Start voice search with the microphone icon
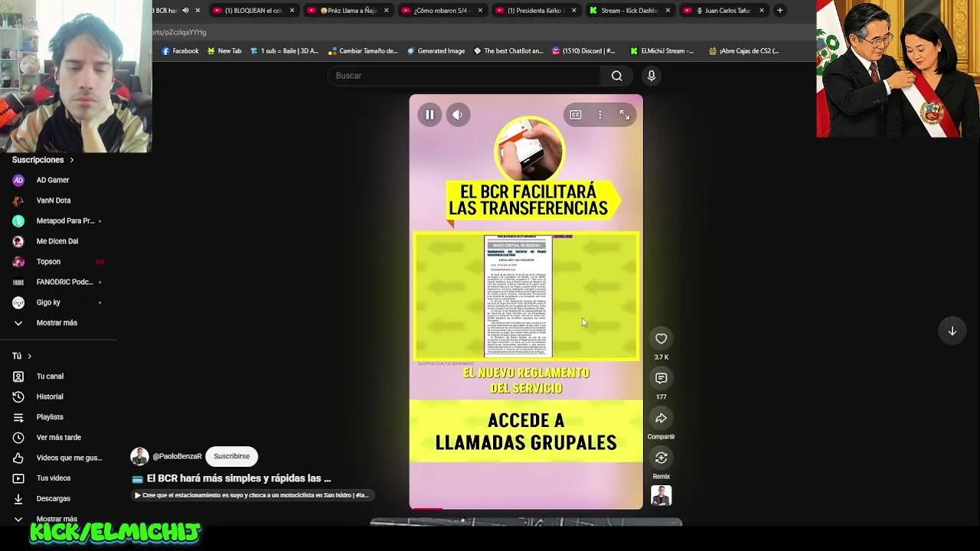Screen dimensions: 980x551 (x=652, y=76)
